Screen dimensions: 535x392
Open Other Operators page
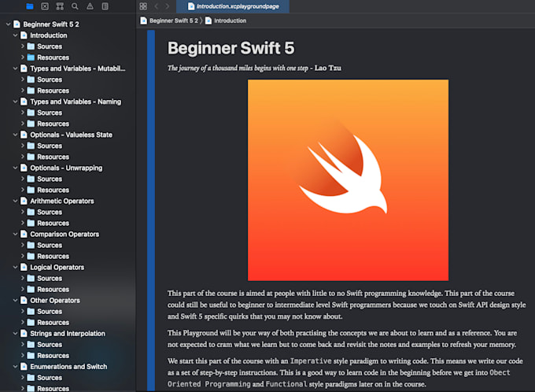coord(55,300)
